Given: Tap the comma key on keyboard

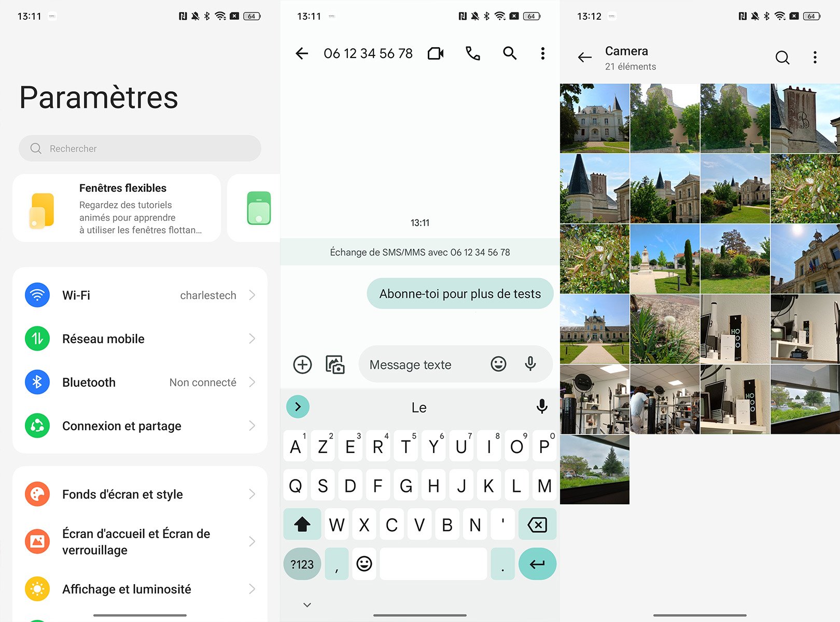Looking at the screenshot, I should [337, 563].
